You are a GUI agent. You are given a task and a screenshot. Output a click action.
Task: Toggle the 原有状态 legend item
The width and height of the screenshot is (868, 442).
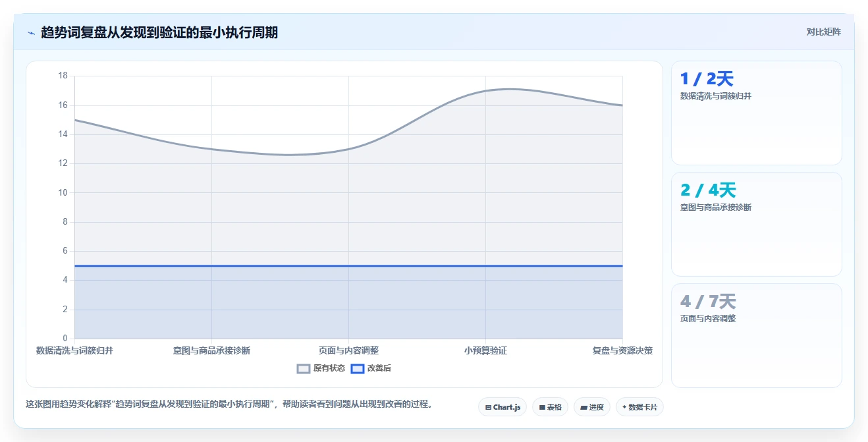(x=321, y=368)
